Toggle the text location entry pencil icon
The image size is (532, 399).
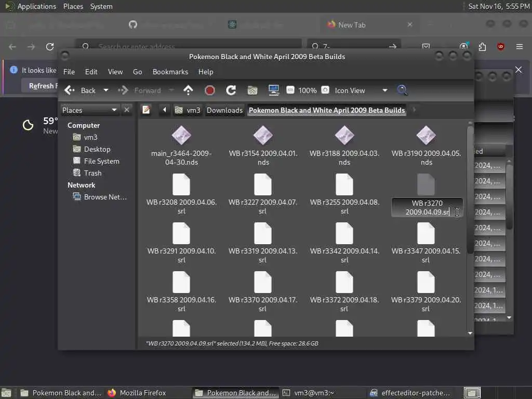(146, 110)
